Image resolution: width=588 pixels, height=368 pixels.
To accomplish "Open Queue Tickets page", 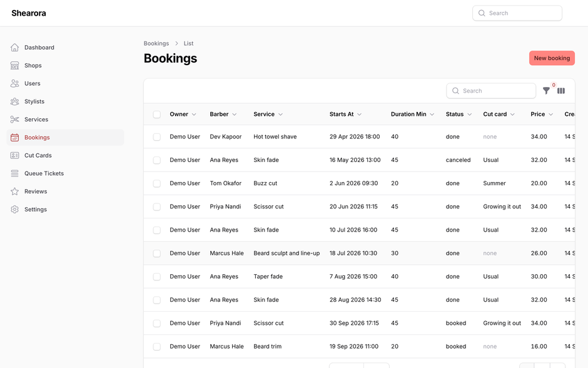I will pos(65,173).
